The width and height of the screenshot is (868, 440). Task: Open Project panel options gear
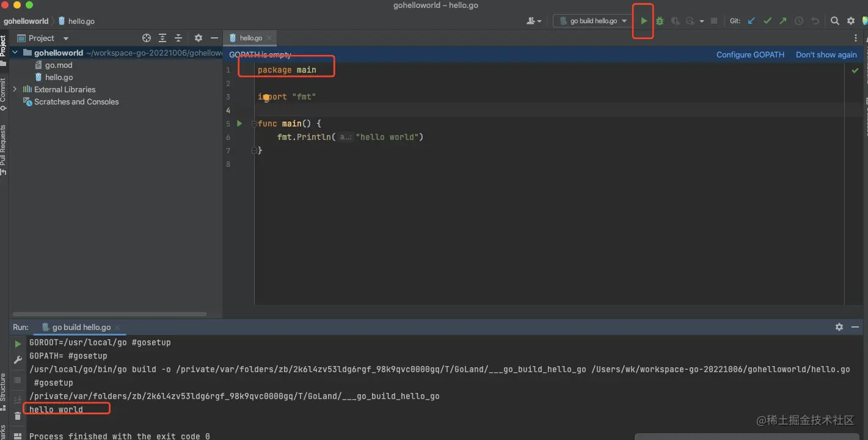coord(199,38)
